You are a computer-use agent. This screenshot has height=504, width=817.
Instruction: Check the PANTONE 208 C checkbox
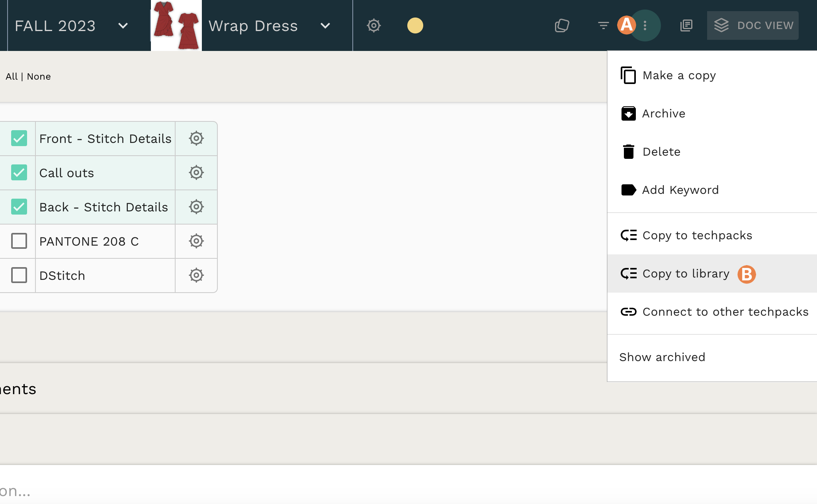coord(19,241)
